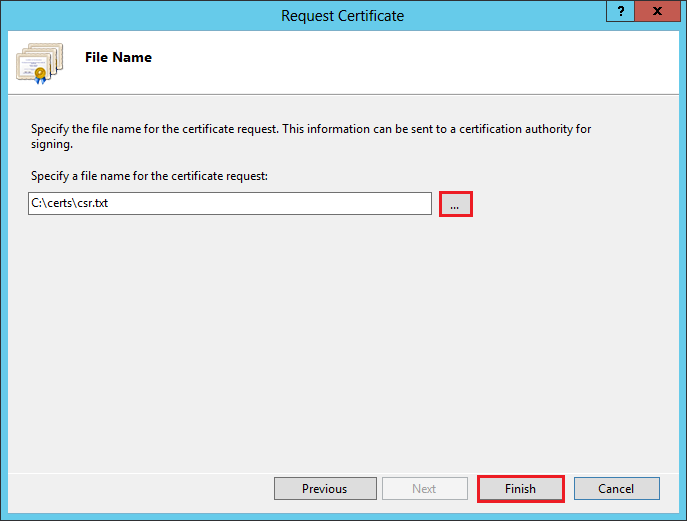Focus the certificate request file name field

230,204
